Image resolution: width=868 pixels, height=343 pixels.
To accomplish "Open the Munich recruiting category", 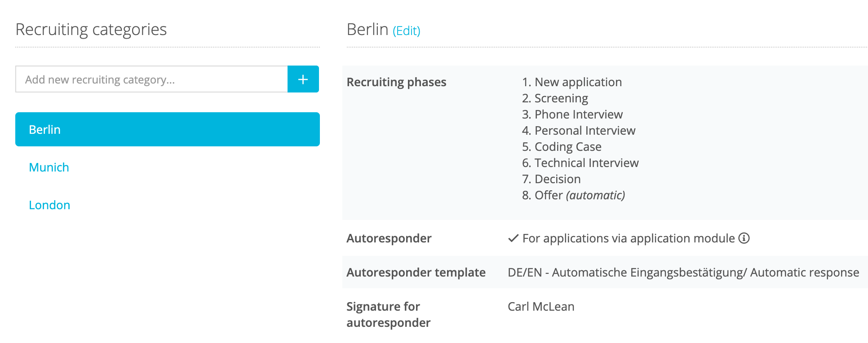I will pyautogui.click(x=49, y=167).
